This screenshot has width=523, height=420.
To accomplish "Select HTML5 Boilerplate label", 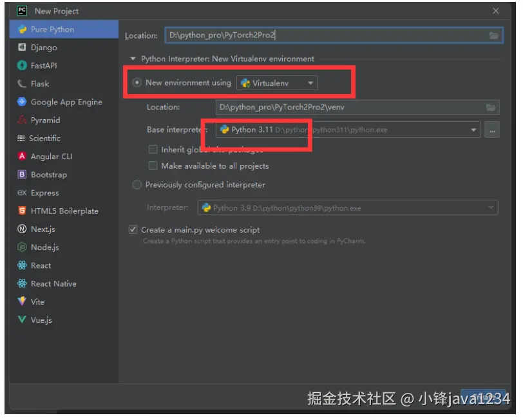I will click(64, 211).
